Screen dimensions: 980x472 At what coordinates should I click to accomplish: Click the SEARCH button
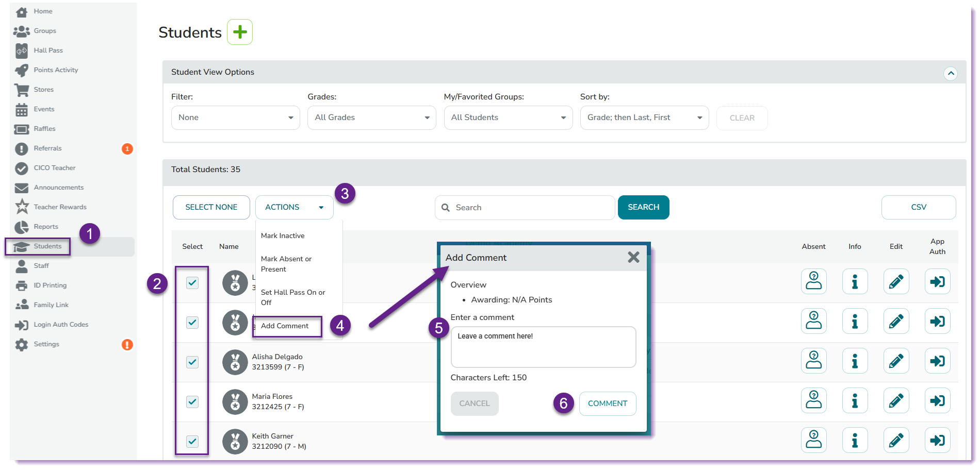(644, 207)
